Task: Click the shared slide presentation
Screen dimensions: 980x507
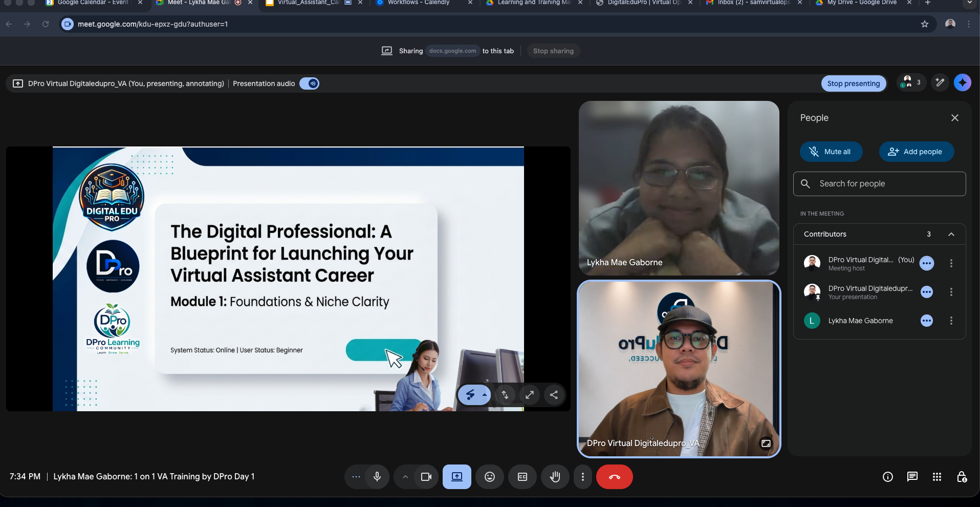Action: (288, 279)
